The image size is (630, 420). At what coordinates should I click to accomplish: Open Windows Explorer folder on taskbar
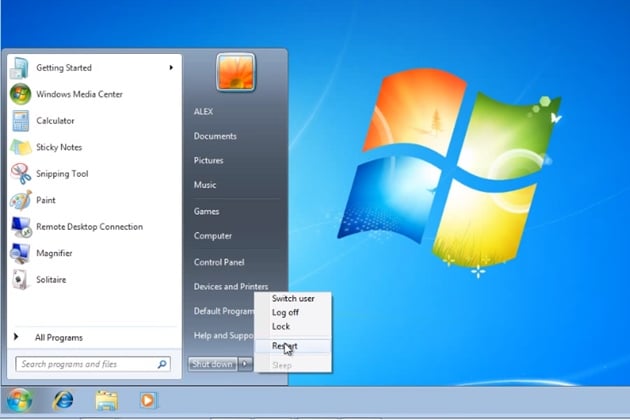(106, 400)
